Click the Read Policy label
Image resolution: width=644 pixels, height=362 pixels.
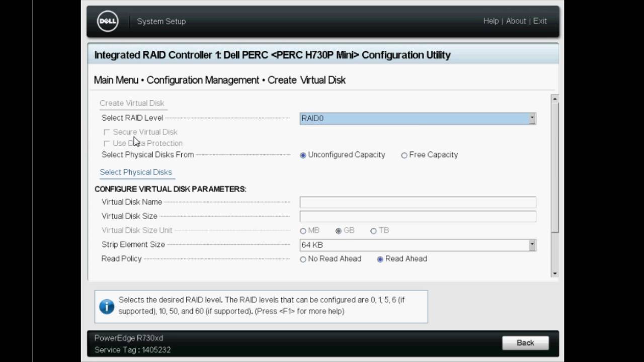point(122,259)
